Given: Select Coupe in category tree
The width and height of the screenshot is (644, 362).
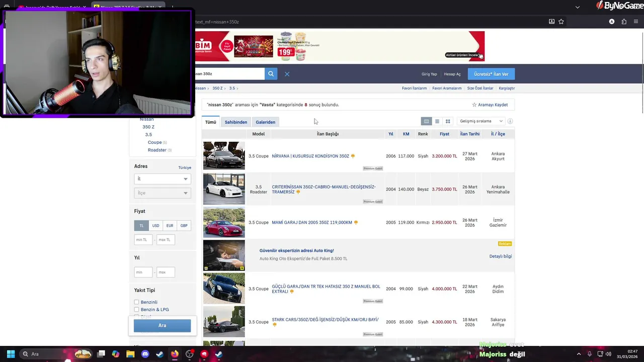Looking at the screenshot, I should pyautogui.click(x=154, y=142).
